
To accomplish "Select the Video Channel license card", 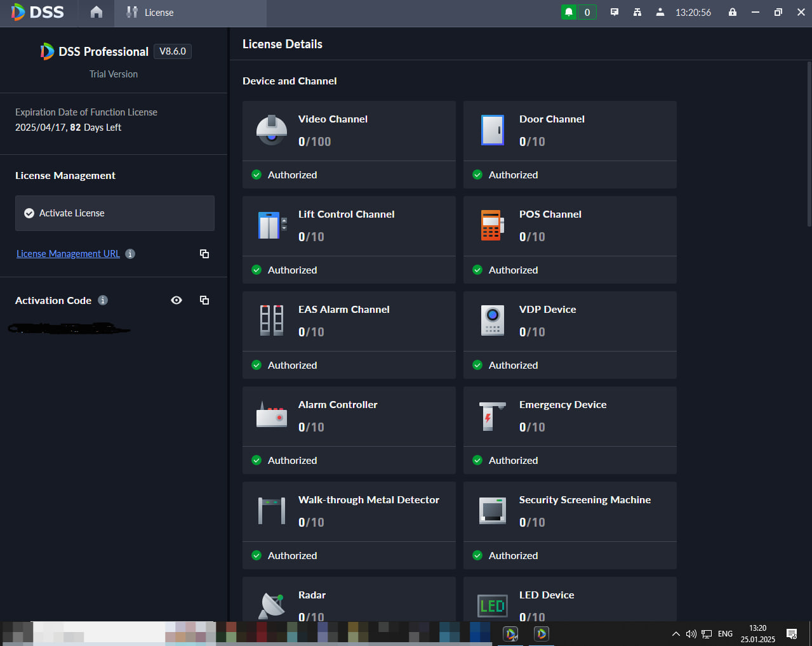I will [x=349, y=145].
